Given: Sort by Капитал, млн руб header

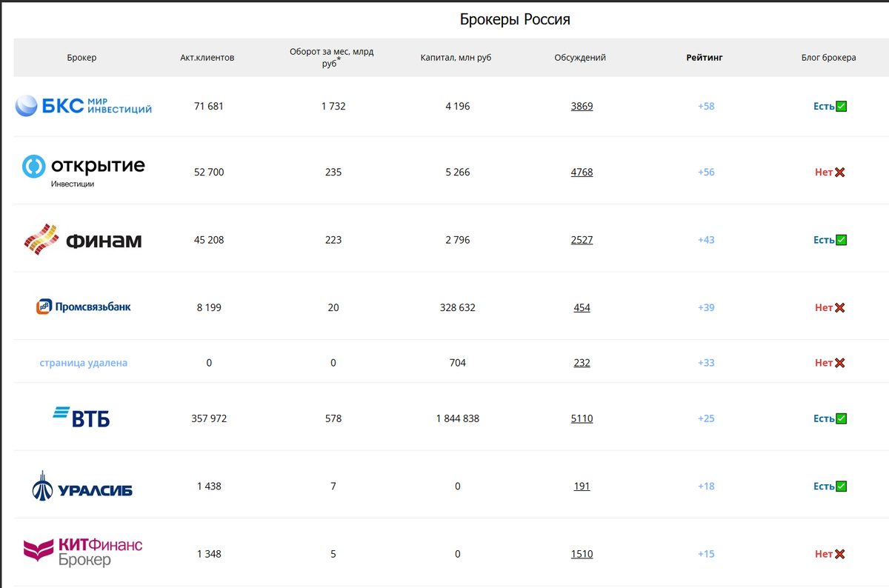Looking at the screenshot, I should [456, 57].
